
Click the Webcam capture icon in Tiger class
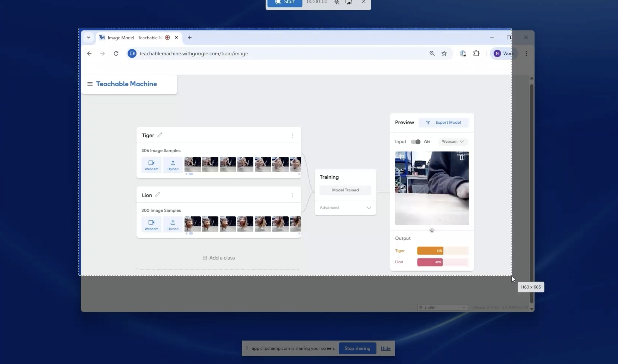coord(151,165)
